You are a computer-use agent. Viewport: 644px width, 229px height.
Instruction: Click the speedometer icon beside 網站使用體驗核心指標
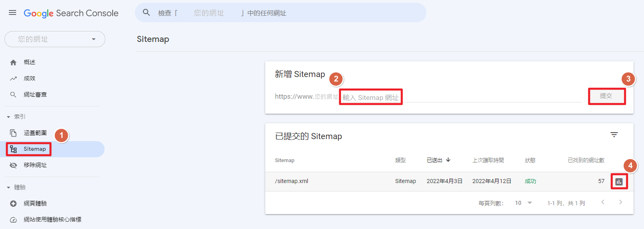click(13, 220)
